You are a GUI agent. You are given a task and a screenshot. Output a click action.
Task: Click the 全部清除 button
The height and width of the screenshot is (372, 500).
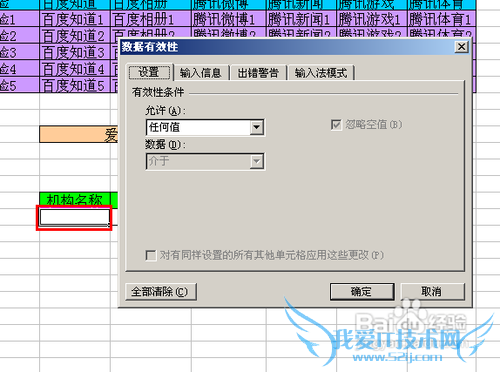tap(161, 292)
